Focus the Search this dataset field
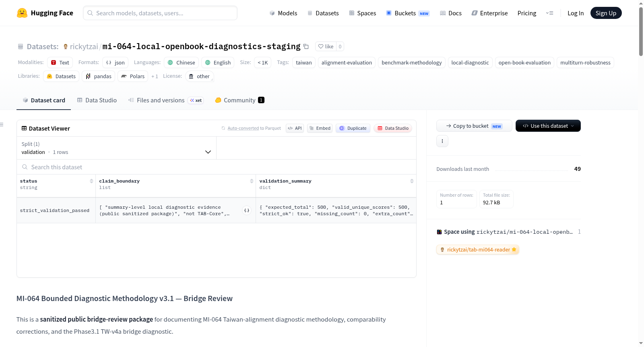Image resolution: width=644 pixels, height=347 pixels. coord(217,167)
